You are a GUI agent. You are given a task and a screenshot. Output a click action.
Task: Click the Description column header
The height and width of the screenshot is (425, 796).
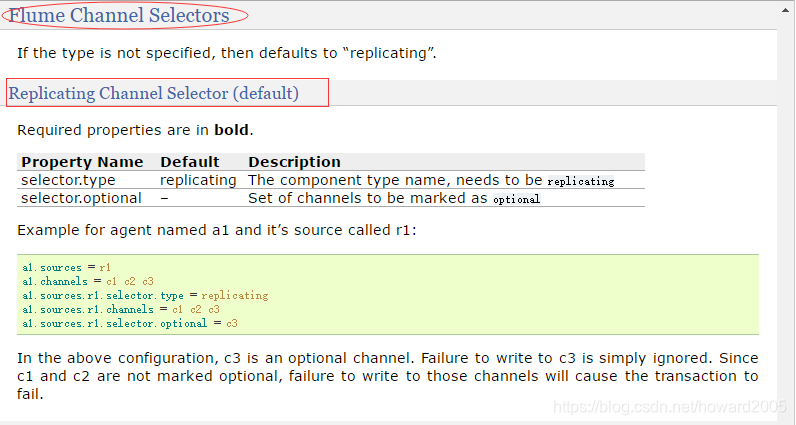(294, 162)
